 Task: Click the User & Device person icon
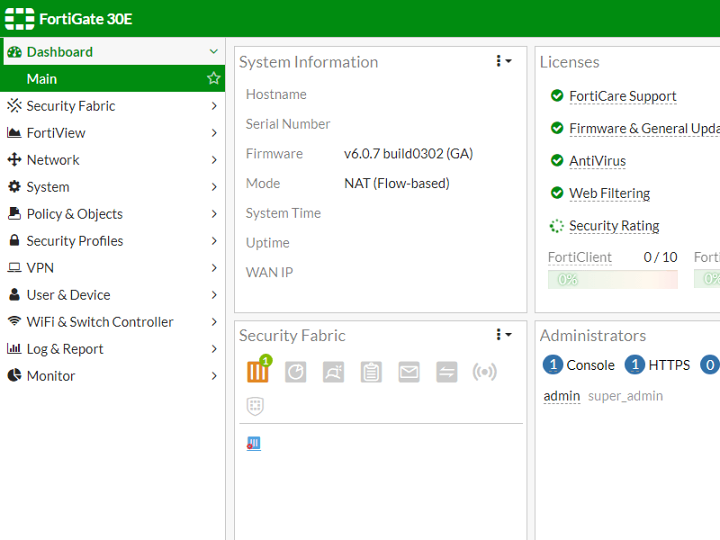14,294
